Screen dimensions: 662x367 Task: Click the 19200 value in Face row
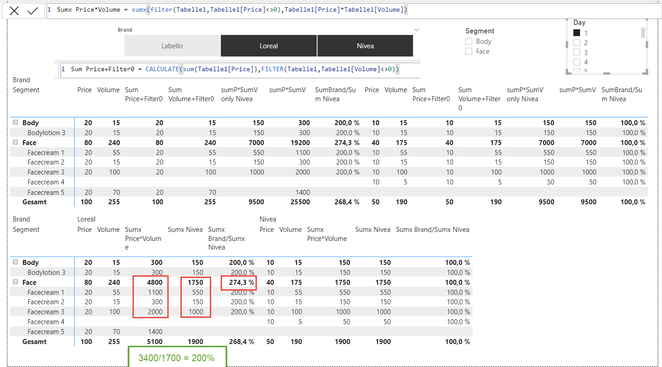301,143
